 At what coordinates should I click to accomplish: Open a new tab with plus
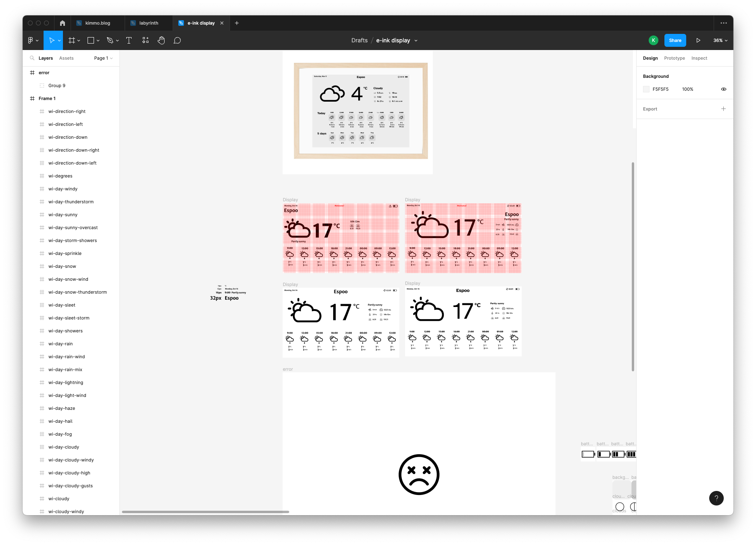[237, 23]
